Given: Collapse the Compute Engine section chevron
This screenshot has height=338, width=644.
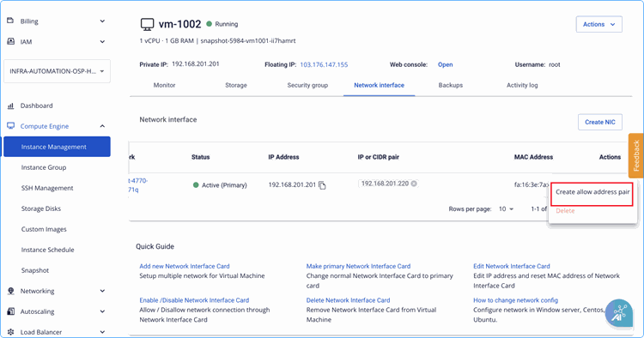Looking at the screenshot, I should point(102,126).
